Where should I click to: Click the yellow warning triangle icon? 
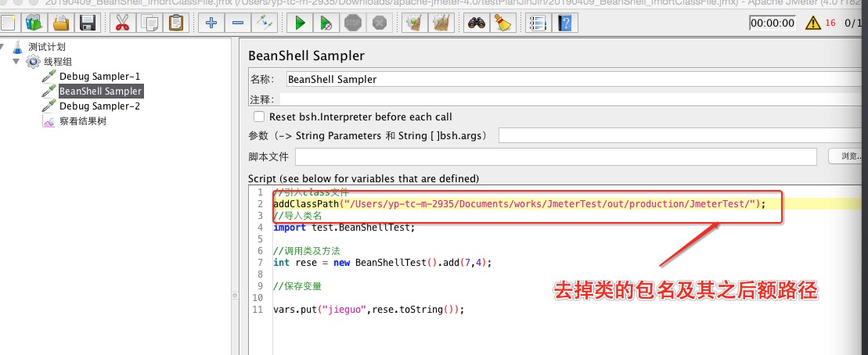point(812,23)
